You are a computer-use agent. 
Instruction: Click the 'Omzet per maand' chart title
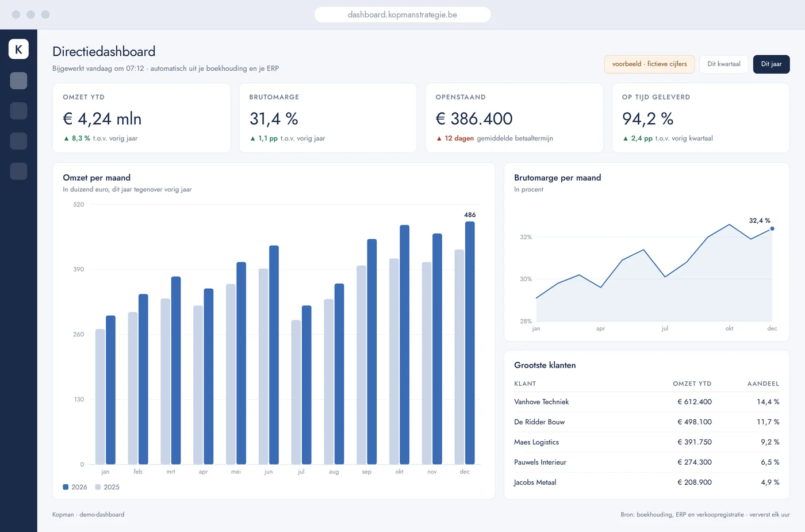(97, 178)
